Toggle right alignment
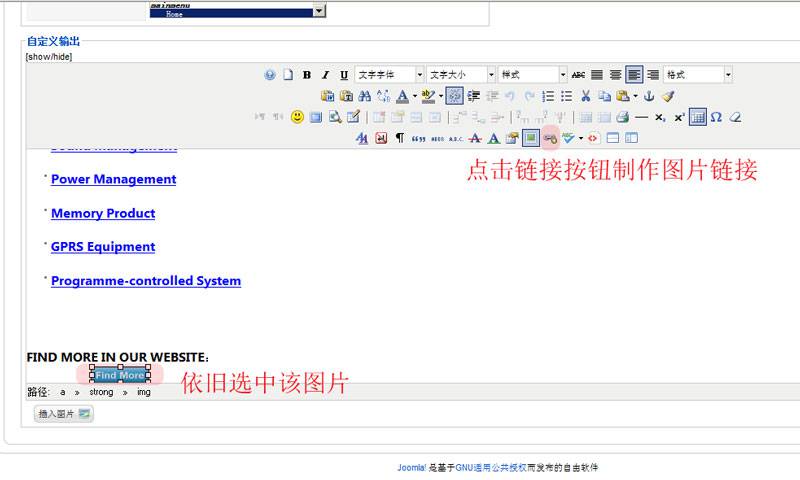800x480 pixels. click(653, 75)
